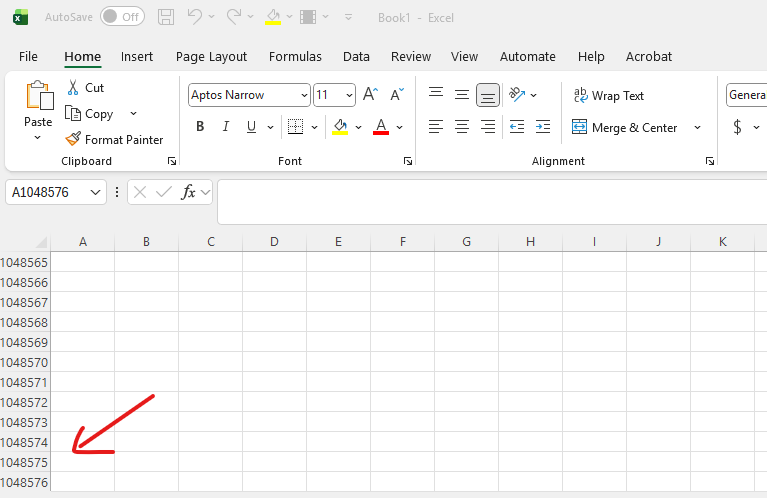Screen dimensions: 767x498
Task: Click Increase Font Size icon
Action: coord(370,94)
